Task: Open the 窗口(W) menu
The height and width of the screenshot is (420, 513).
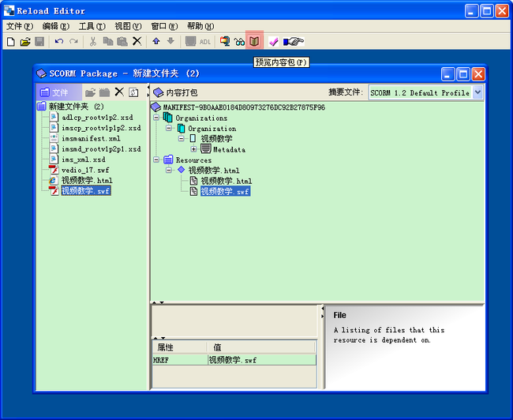Action: (x=165, y=26)
